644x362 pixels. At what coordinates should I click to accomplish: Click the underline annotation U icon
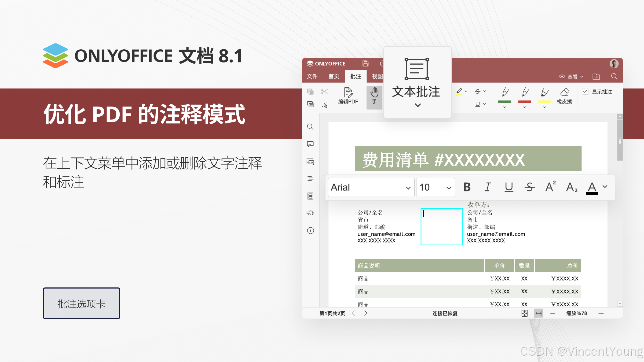(x=478, y=104)
